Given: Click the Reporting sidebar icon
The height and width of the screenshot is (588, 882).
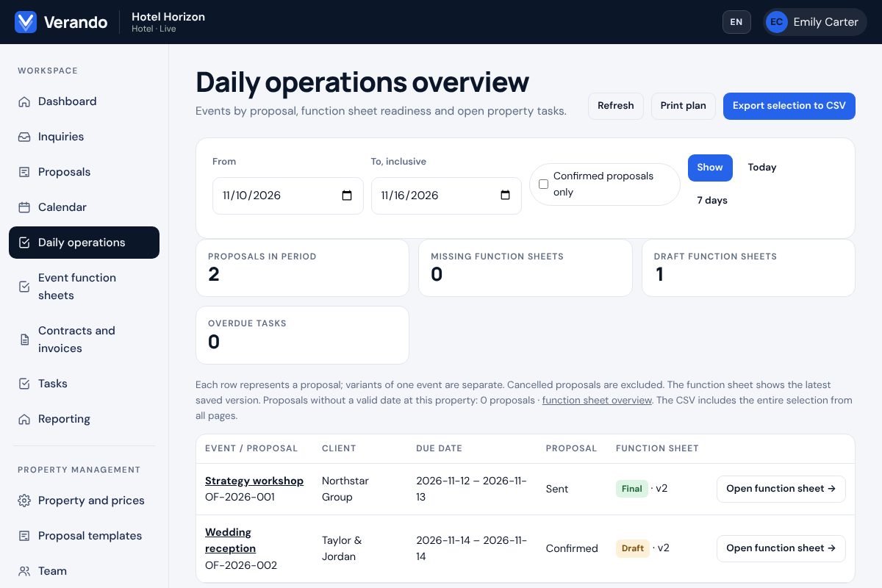Looking at the screenshot, I should [x=24, y=419].
